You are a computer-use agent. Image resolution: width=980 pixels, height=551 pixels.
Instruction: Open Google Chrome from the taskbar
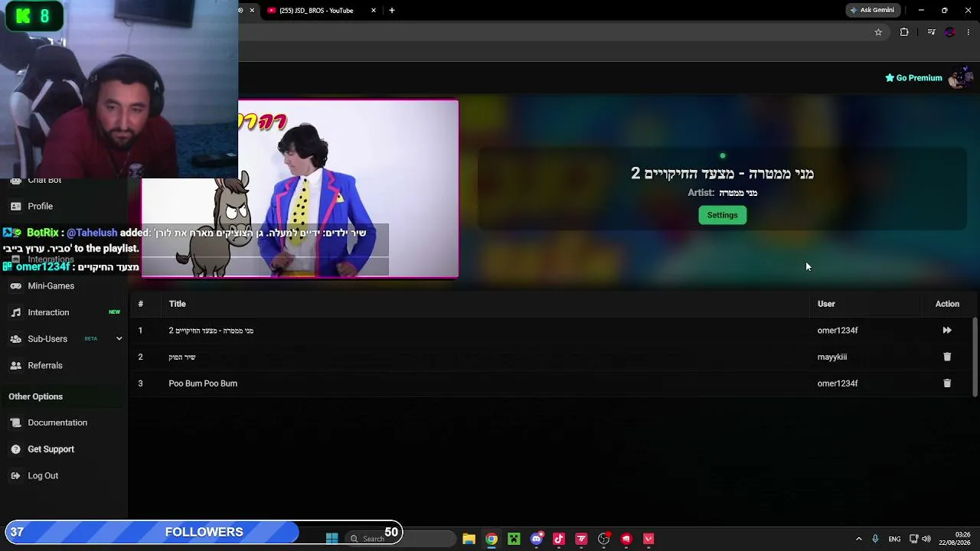pos(492,539)
